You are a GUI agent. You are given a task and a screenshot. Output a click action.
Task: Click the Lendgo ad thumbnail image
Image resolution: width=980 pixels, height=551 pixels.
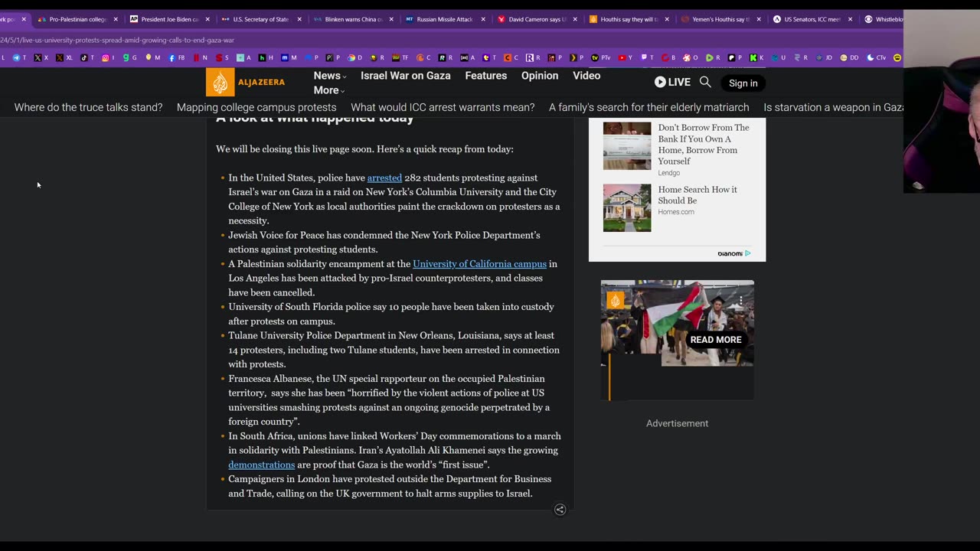click(627, 145)
